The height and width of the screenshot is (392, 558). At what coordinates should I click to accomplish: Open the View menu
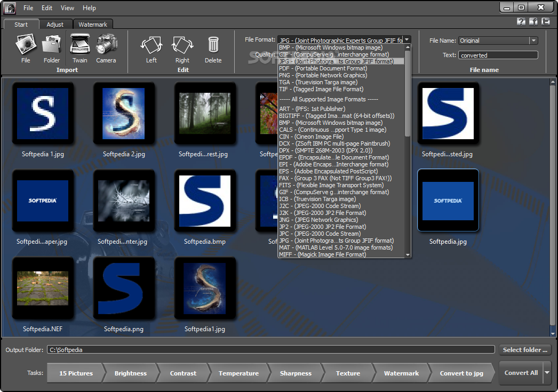(67, 8)
